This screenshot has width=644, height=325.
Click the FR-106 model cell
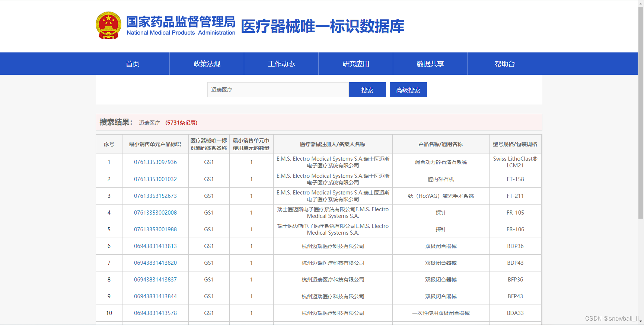tap(515, 229)
